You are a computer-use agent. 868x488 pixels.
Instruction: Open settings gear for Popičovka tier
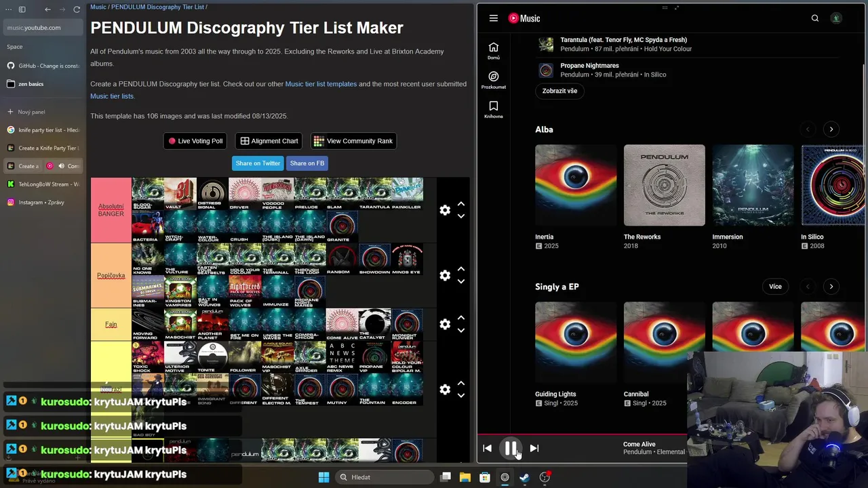click(445, 275)
